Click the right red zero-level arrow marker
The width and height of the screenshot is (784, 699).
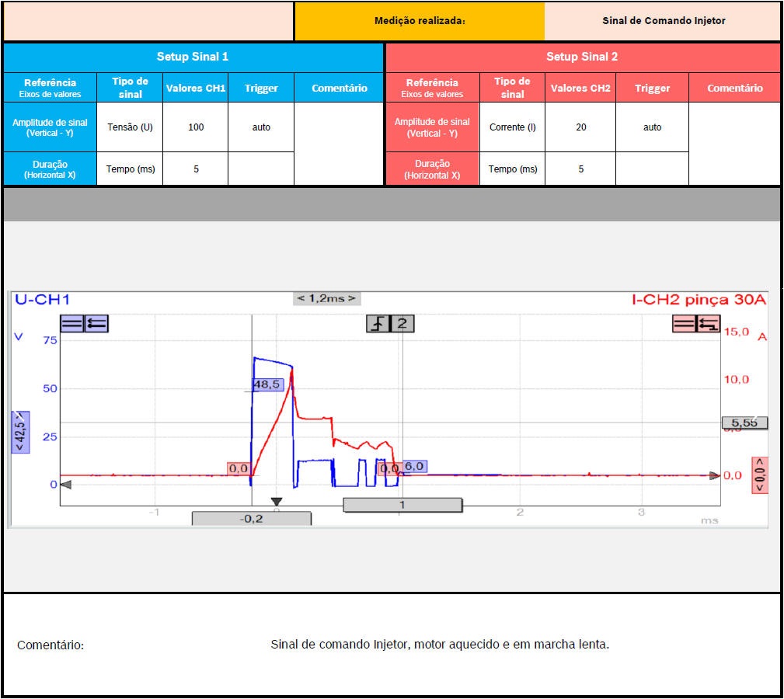coord(714,475)
